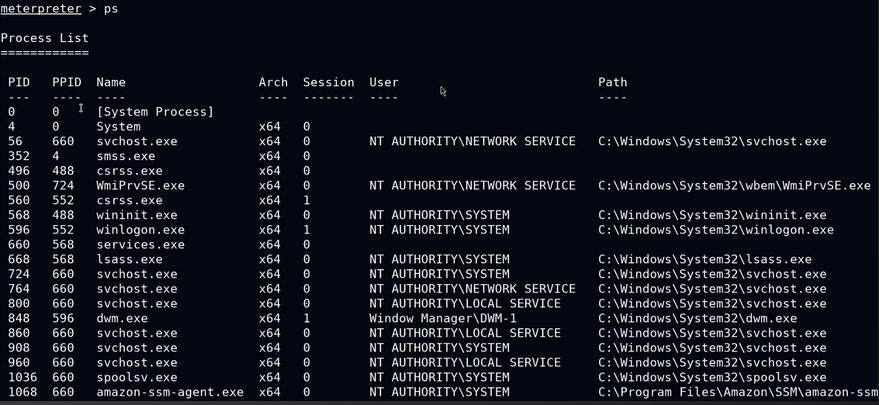Click the path ending in wbem\WmiPrvSE.exe
Screen dimensions: 879x405
[x=734, y=185]
